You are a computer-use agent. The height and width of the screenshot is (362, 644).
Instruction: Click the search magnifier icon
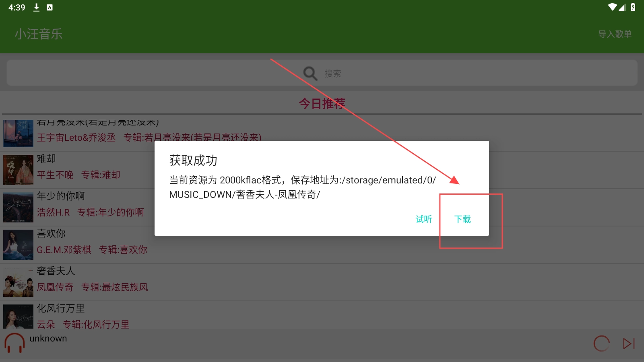pyautogui.click(x=310, y=73)
